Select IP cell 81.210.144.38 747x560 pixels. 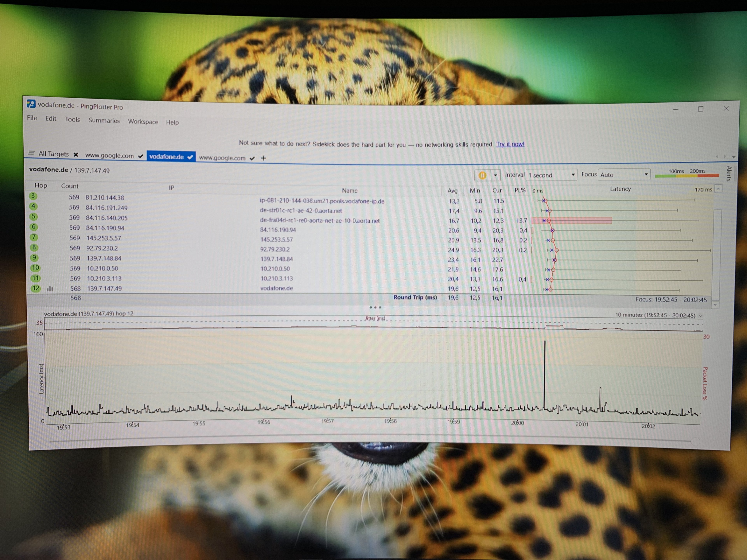[x=105, y=198]
